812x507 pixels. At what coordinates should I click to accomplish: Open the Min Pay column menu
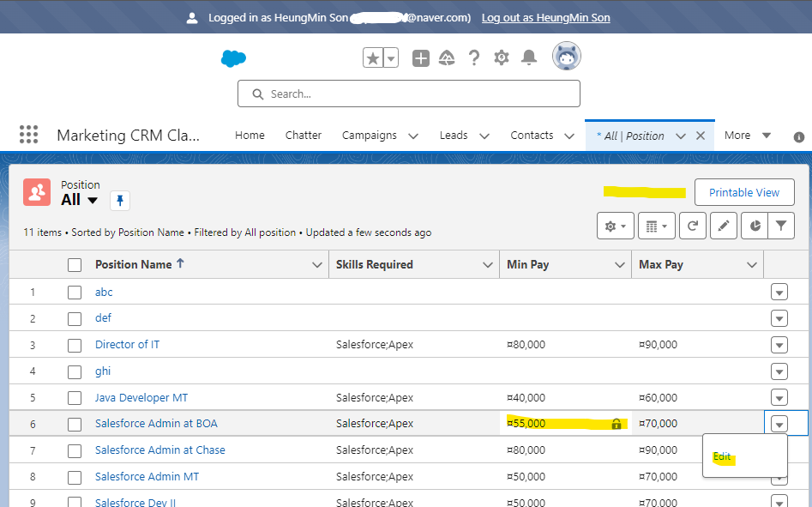click(x=619, y=264)
